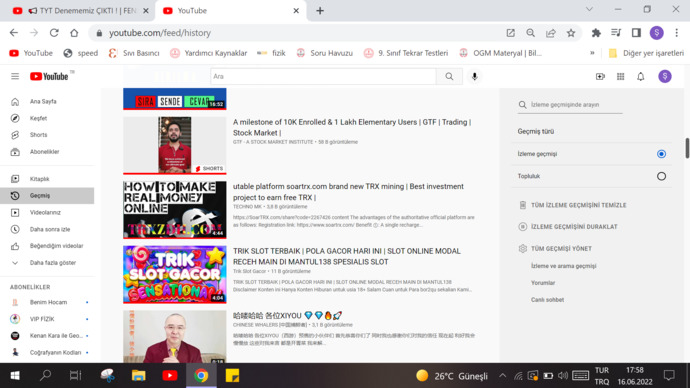Open the Chrome profile avatar
The image size is (690, 388).
(x=657, y=33)
